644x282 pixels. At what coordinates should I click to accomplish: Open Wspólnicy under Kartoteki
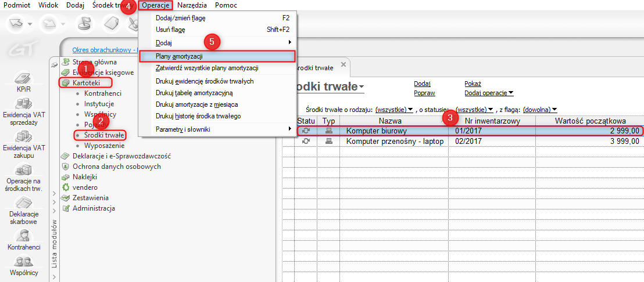coord(100,114)
